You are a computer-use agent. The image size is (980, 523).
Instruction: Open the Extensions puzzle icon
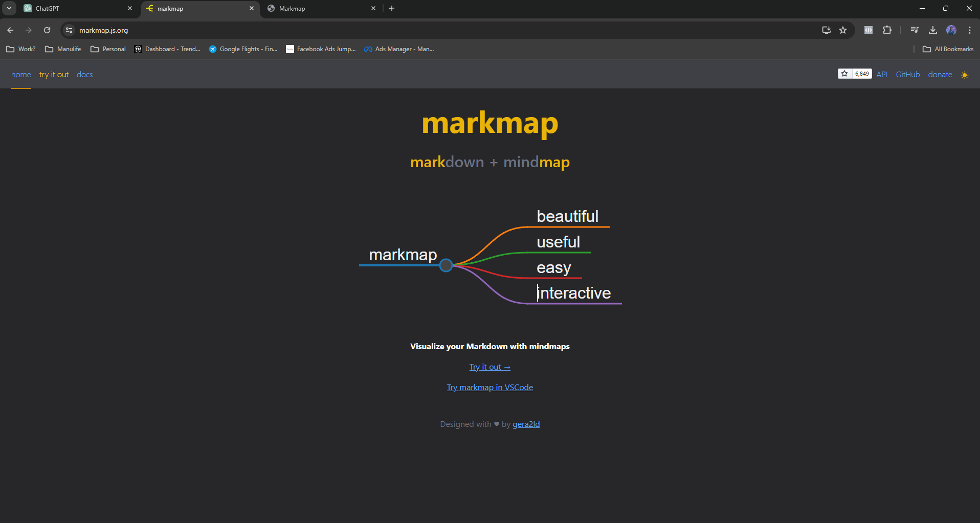pyautogui.click(x=887, y=30)
